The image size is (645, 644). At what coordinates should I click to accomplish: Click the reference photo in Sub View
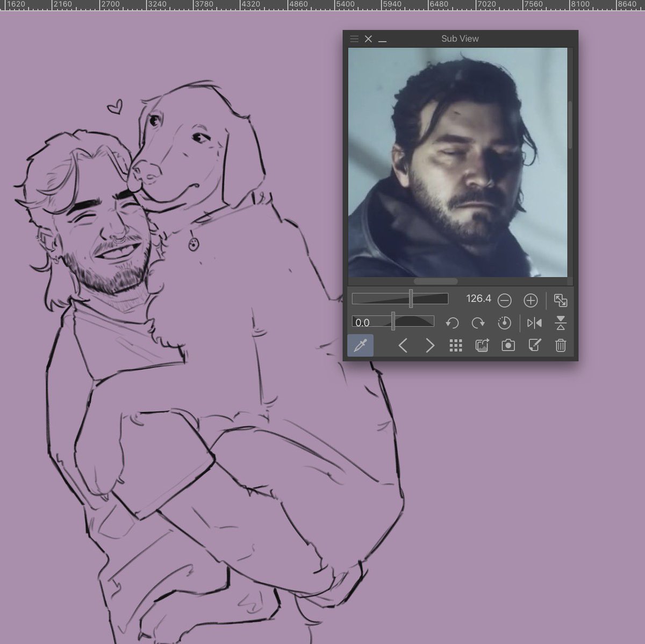coord(457,162)
